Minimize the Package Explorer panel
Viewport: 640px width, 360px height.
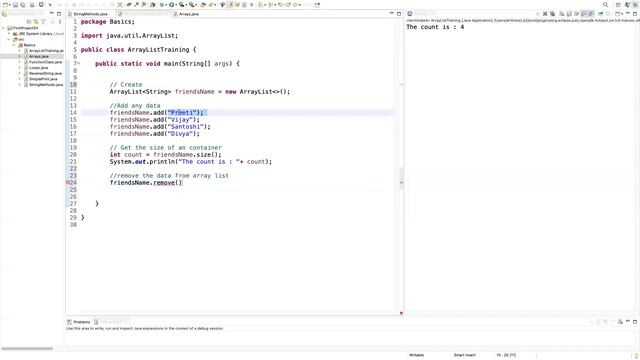click(x=52, y=13)
